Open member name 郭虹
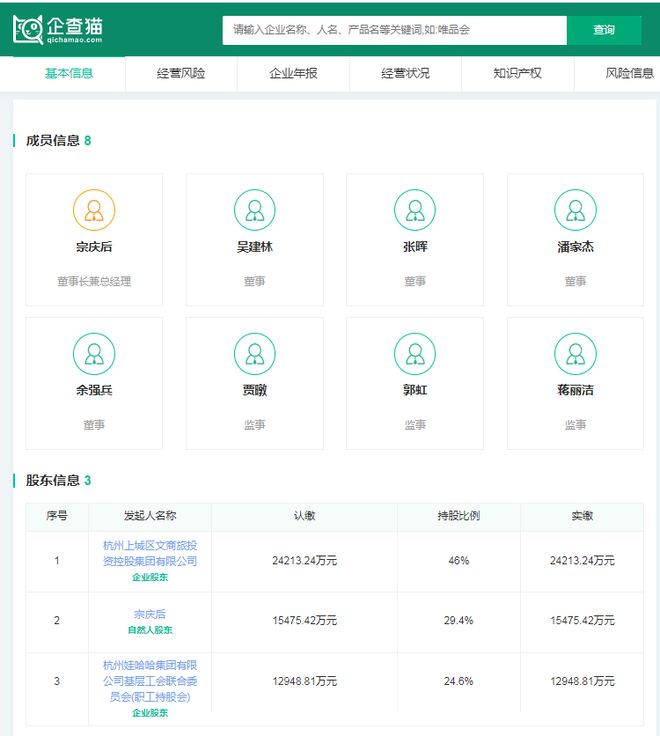The height and width of the screenshot is (736, 660). coord(415,390)
